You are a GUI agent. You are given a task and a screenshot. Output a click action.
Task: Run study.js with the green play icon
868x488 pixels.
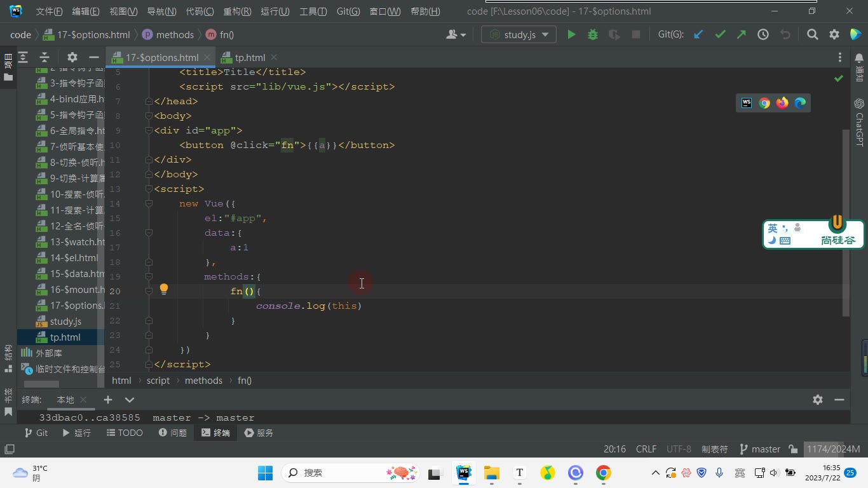pyautogui.click(x=571, y=35)
